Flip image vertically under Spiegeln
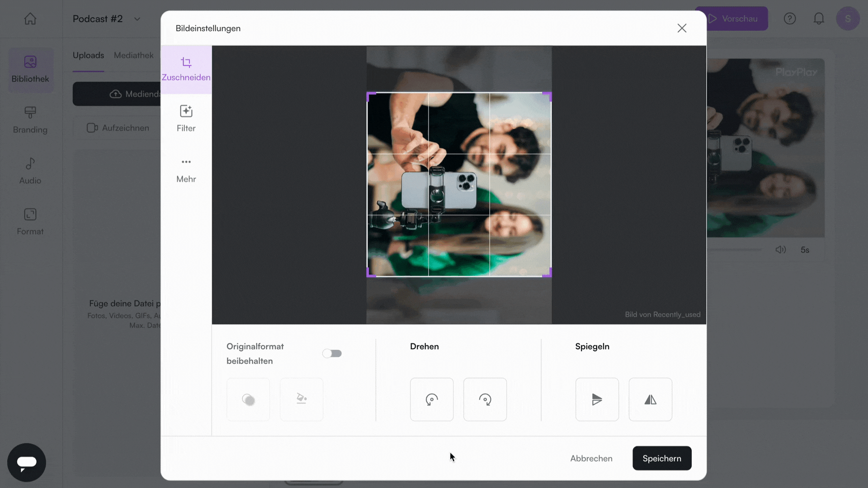This screenshot has height=488, width=868. coord(597,399)
